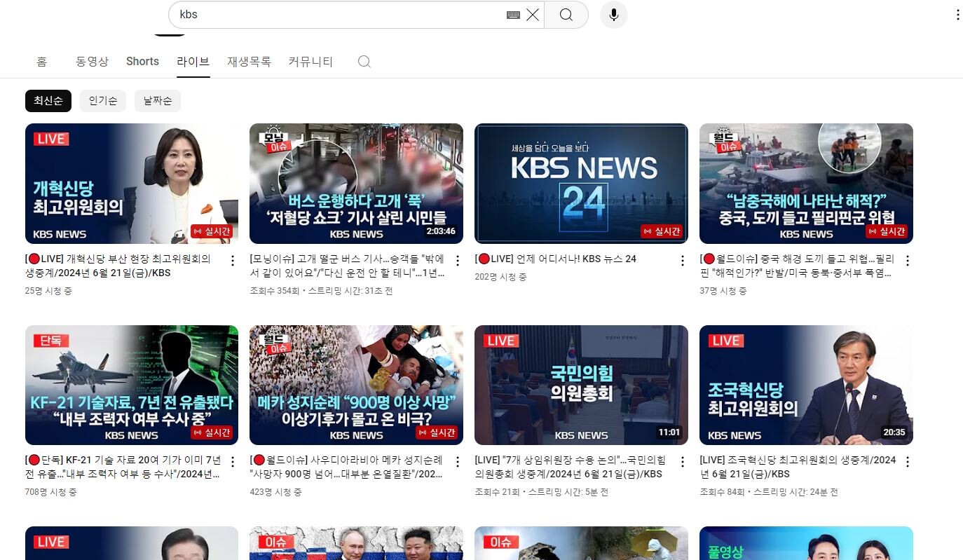963x560 pixels.
Task: Go to the 홈 tab
Action: pyautogui.click(x=42, y=62)
